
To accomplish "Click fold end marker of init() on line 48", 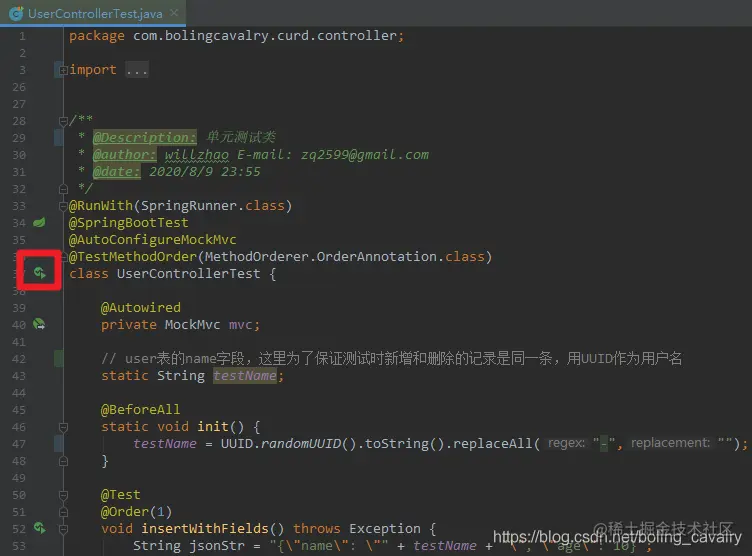I will click(63, 461).
